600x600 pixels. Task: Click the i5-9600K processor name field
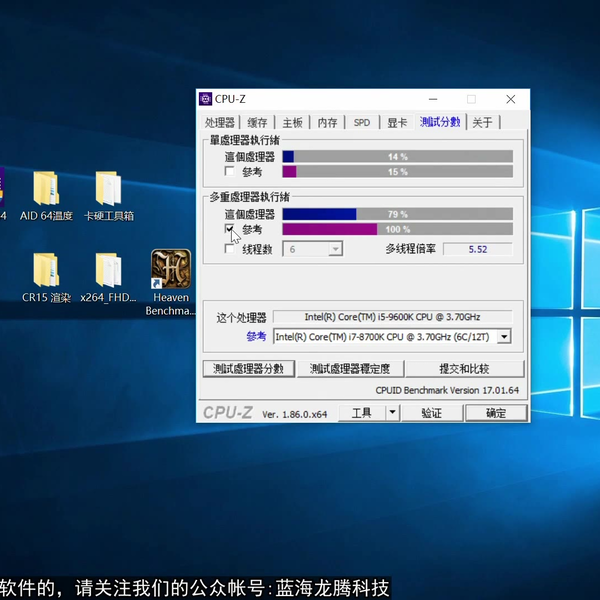click(392, 317)
